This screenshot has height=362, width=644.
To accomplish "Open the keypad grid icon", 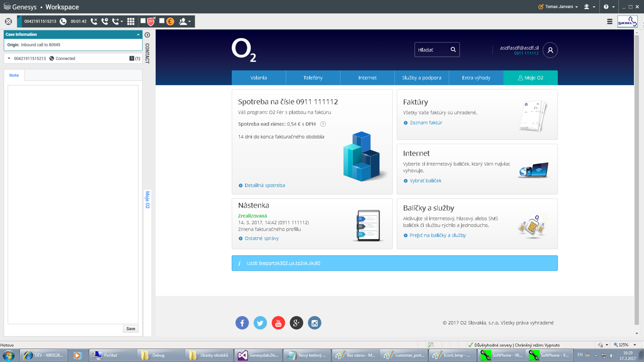I will [131, 21].
